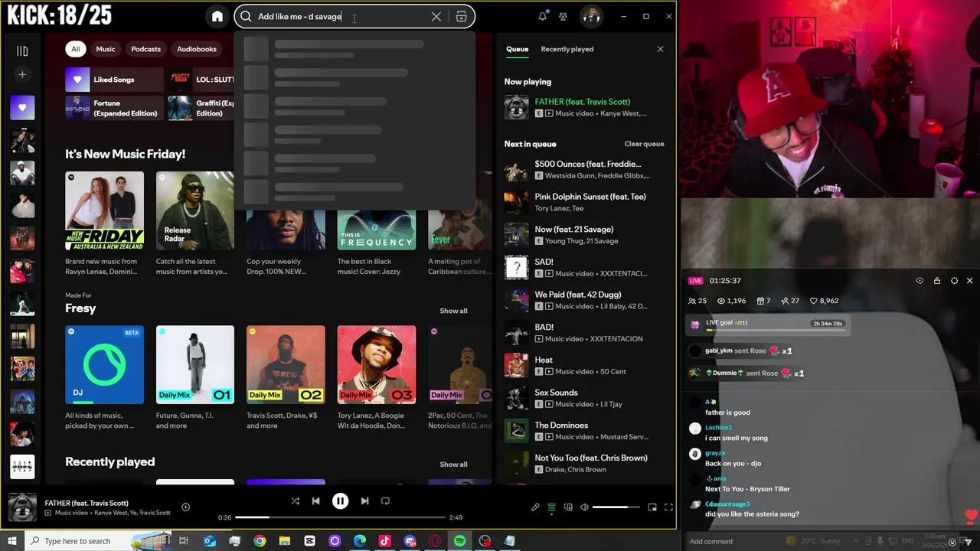Screen dimensions: 980x551
Task: Select SAD! in the queue
Action: [x=584, y=268]
